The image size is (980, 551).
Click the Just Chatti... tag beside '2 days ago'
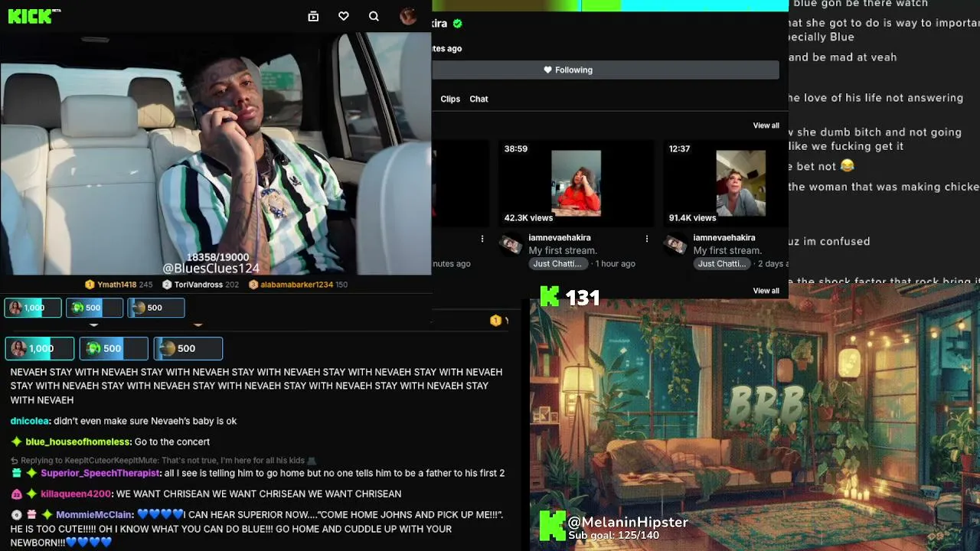[x=721, y=264]
